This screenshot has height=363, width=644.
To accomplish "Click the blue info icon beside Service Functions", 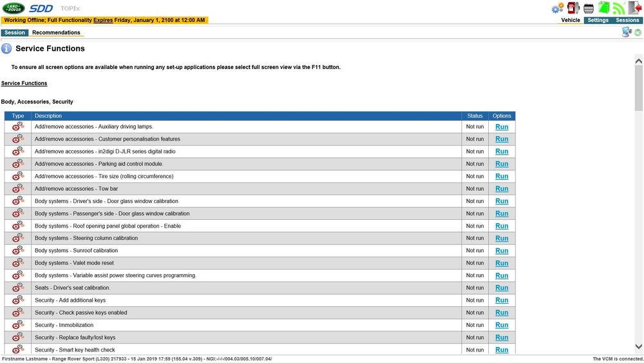I will click(x=6, y=48).
